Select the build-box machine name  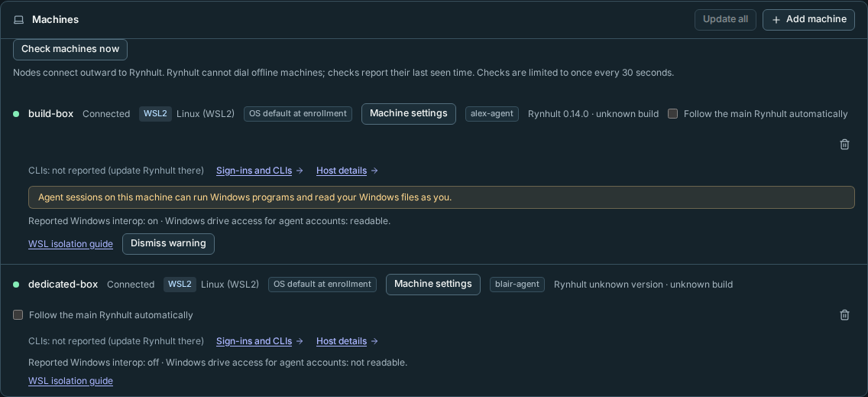[51, 114]
